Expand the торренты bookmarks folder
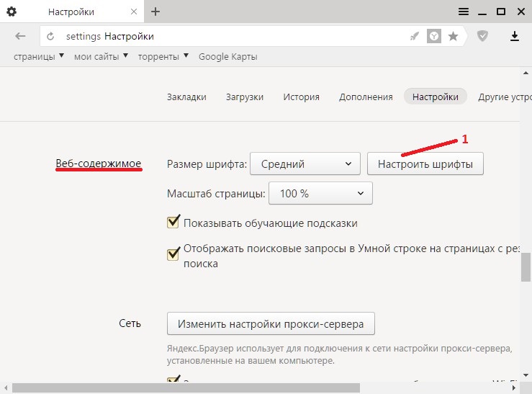Viewport: 532px width, 394px height. (163, 56)
